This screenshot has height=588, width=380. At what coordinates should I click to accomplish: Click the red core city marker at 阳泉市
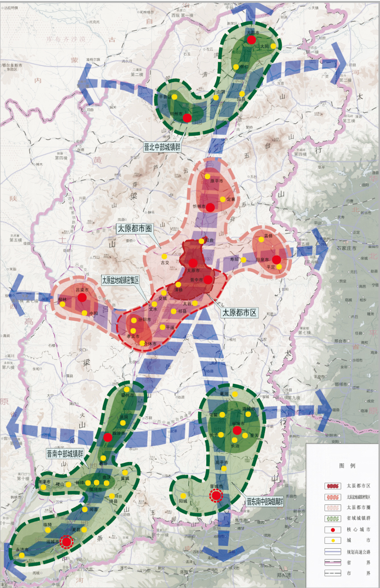point(276,260)
